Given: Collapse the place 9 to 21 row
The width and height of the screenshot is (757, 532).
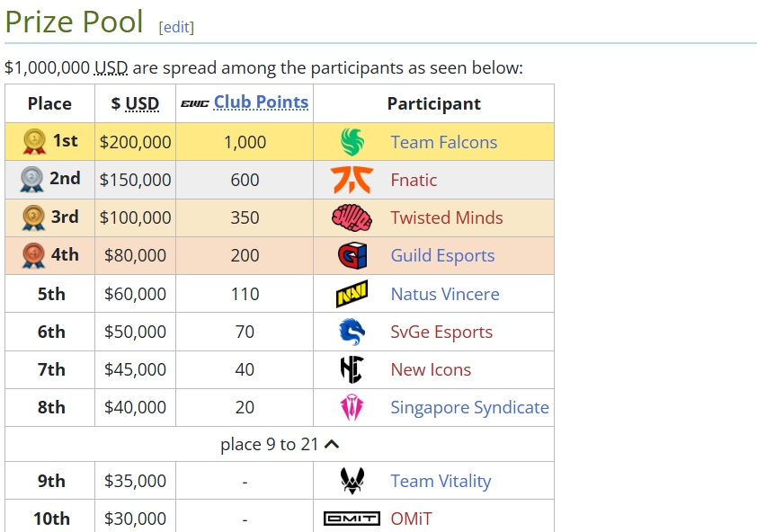Looking at the screenshot, I should click(x=280, y=444).
